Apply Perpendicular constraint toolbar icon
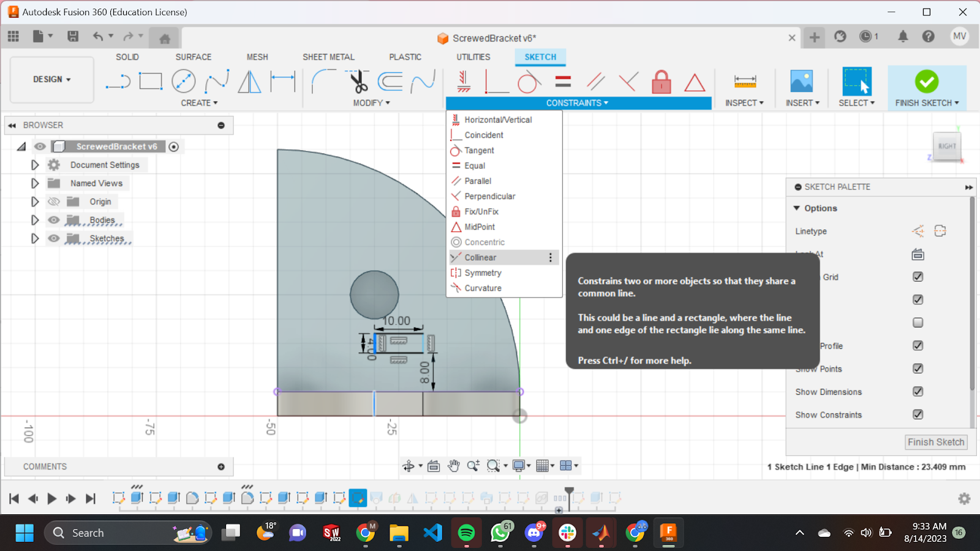The image size is (980, 551). tap(628, 81)
